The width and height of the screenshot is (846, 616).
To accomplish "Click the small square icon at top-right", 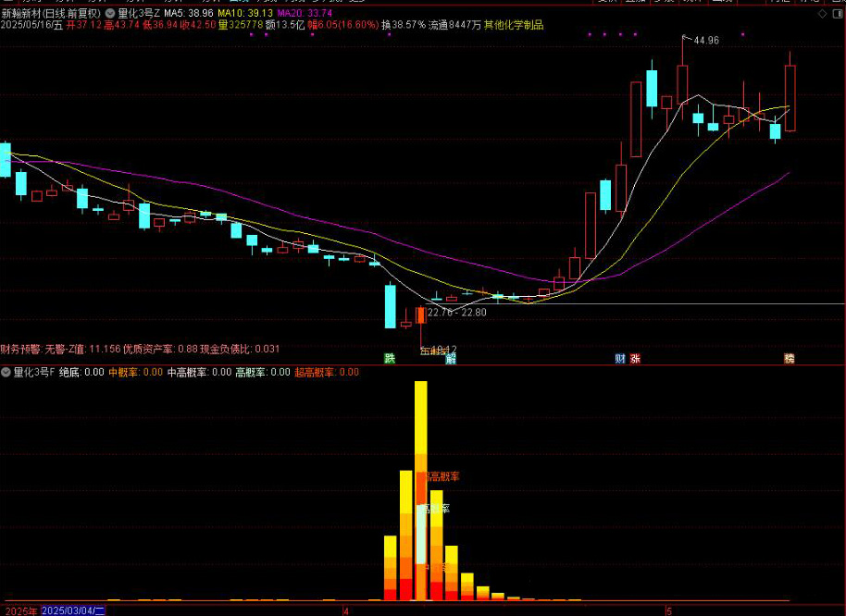I will click(x=838, y=14).
